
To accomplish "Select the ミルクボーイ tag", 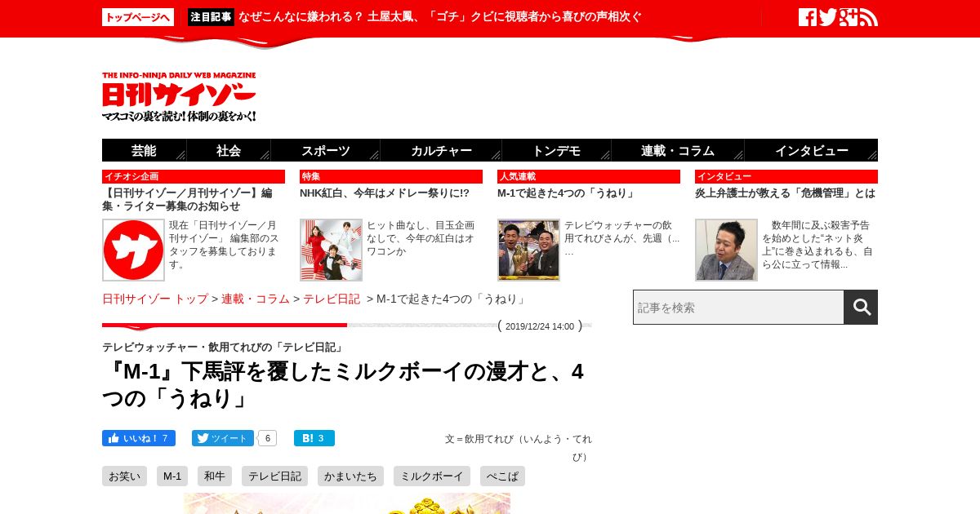I will [x=432, y=476].
